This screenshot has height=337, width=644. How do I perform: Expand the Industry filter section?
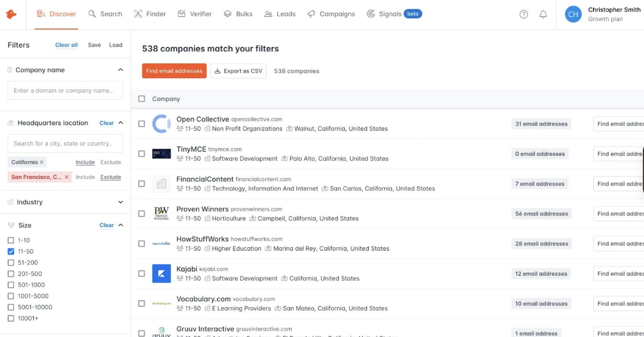[121, 202]
